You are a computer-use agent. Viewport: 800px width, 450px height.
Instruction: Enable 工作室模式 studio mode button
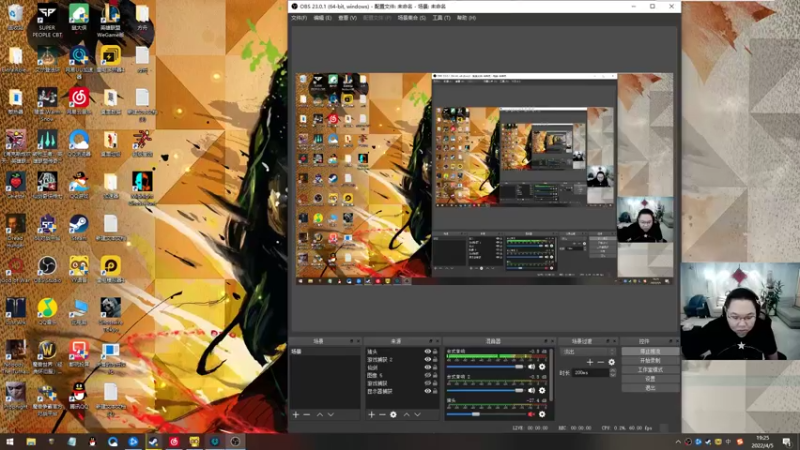(x=650, y=370)
